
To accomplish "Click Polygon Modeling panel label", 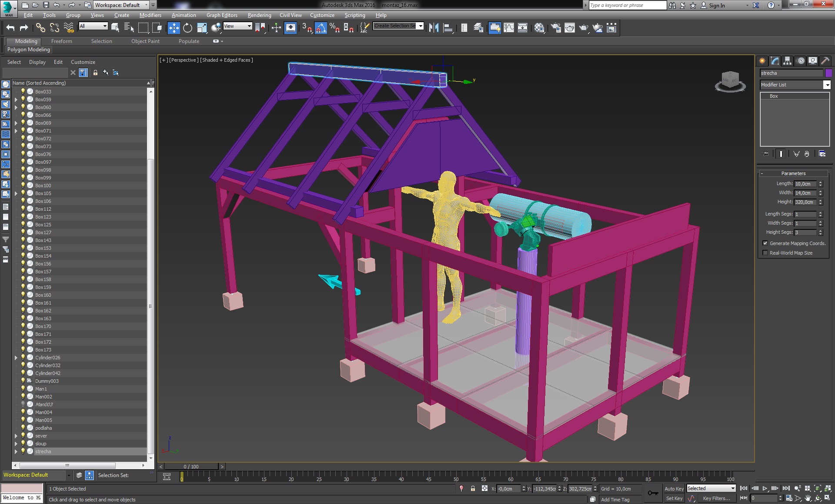I will coord(29,50).
